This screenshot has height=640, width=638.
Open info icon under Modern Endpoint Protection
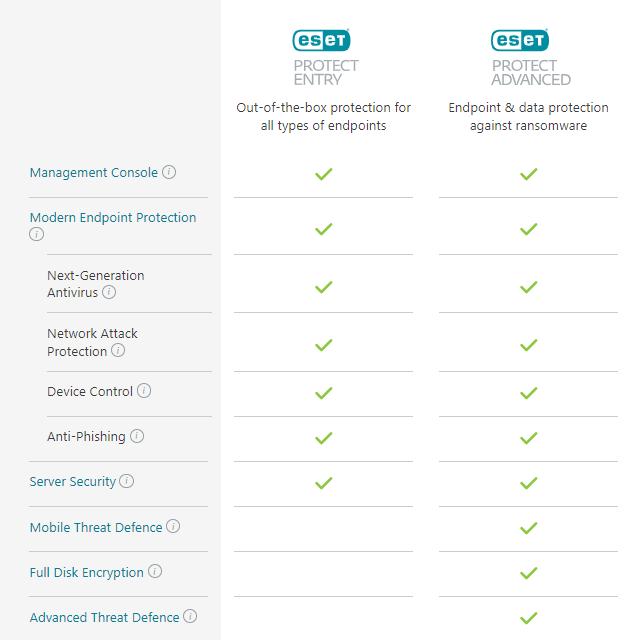tap(36, 234)
